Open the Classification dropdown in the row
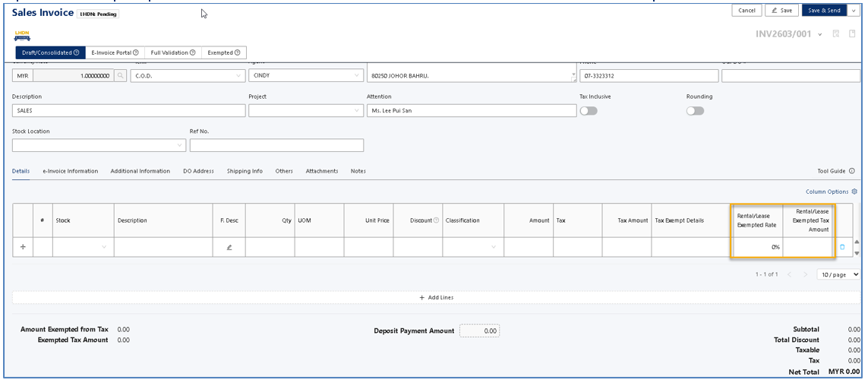 pos(471,247)
